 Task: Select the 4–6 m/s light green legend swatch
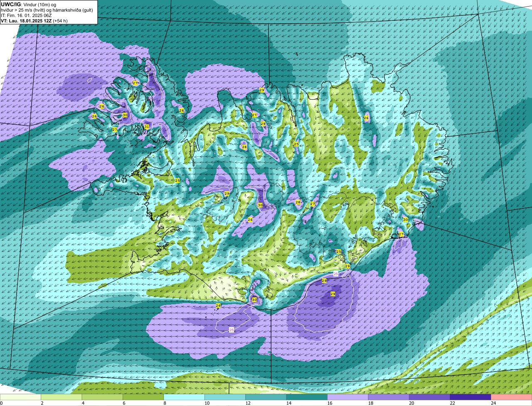103,397
